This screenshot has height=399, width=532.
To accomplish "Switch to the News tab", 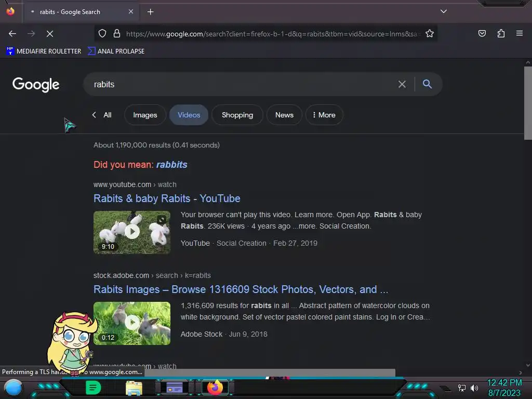I will point(284,115).
